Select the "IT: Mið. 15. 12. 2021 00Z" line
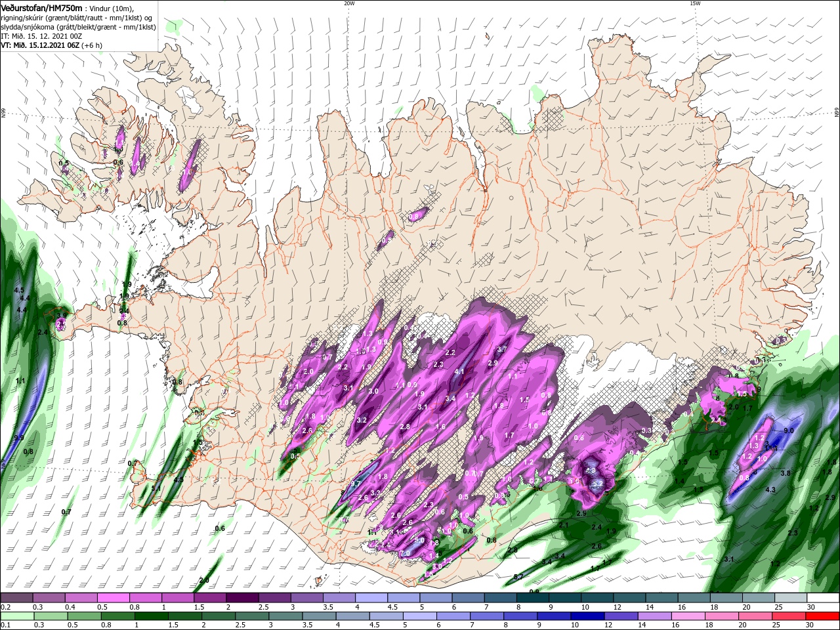This screenshot has height=630, width=840. coord(41,36)
